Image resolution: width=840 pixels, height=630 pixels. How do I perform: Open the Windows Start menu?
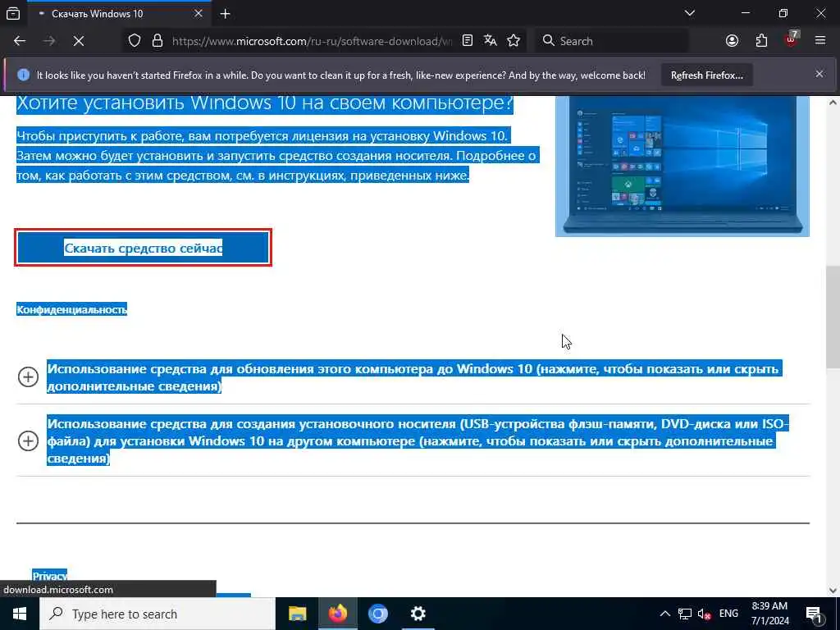pyautogui.click(x=20, y=614)
